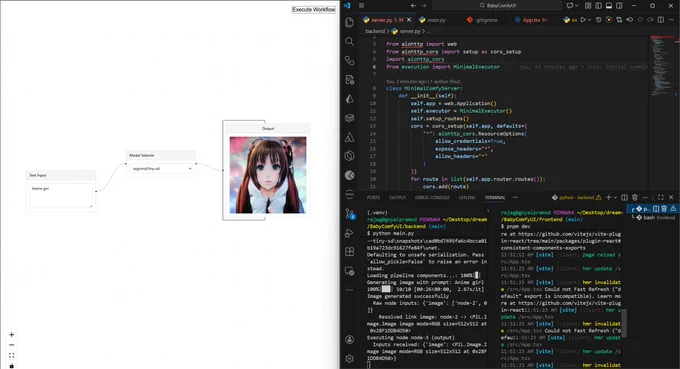This screenshot has height=369, width=680.
Task: Open editor More Actions menu
Action: coord(671,20)
